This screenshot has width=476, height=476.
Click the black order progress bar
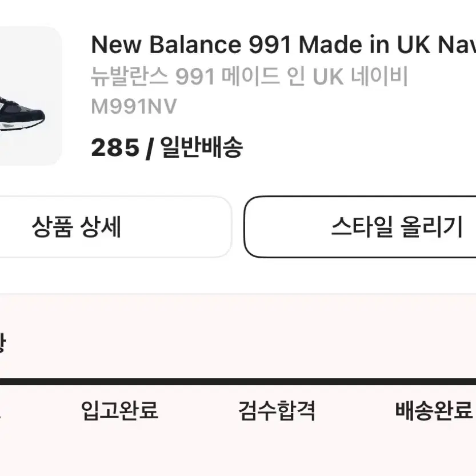coord(238,382)
